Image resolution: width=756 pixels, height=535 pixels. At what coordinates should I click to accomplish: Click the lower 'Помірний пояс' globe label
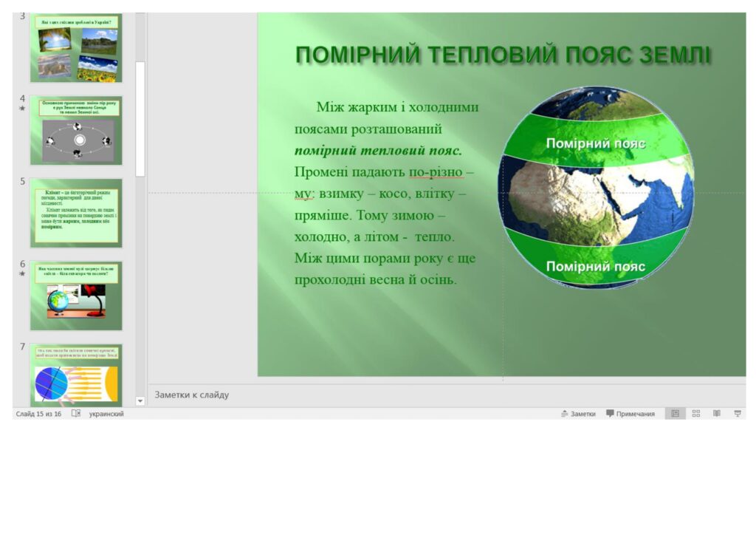click(596, 266)
